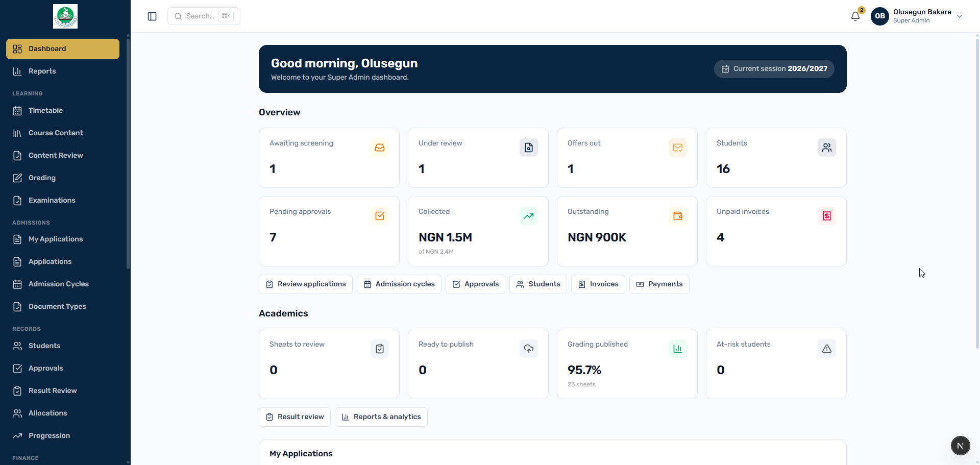Viewport: 980px width, 465px height.
Task: Click the round N button at bottom right
Action: click(960, 446)
